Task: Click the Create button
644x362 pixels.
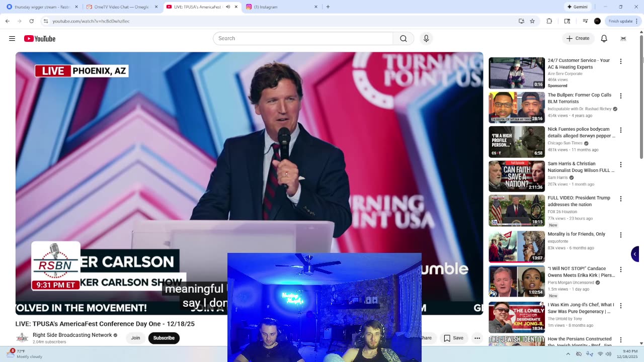Action: [578, 39]
